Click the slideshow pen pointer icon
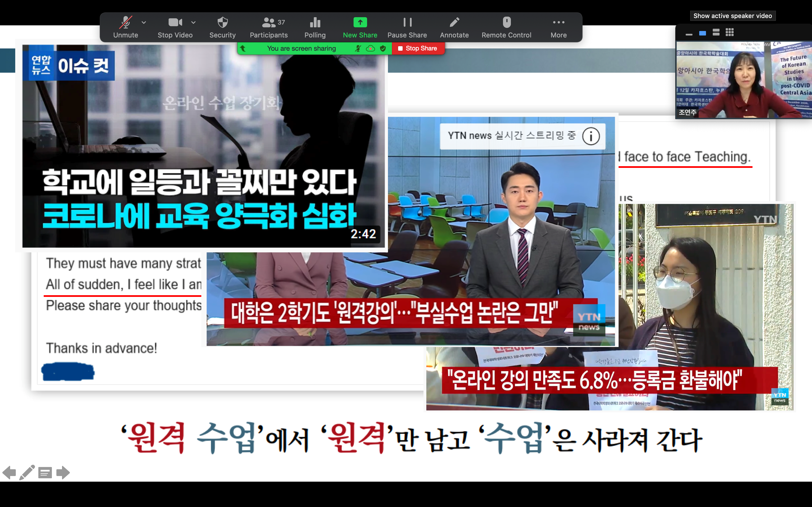The height and width of the screenshot is (507, 812). coord(27,472)
